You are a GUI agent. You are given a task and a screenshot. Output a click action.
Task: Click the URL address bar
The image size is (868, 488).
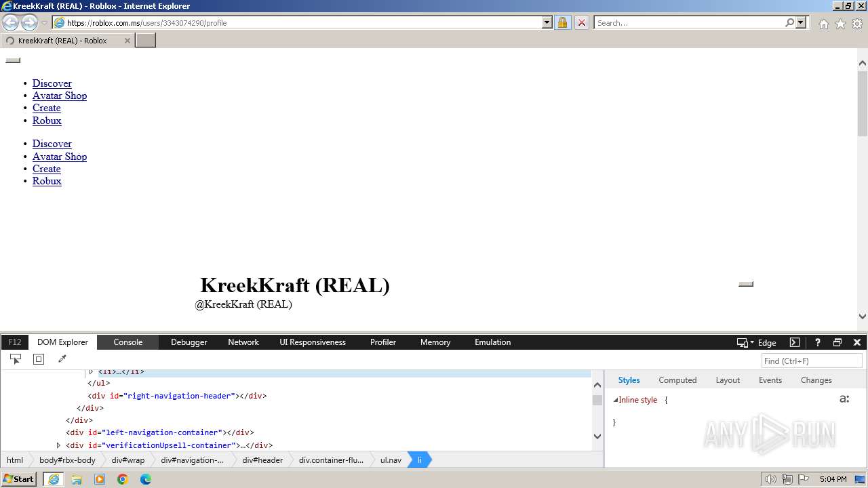click(303, 22)
